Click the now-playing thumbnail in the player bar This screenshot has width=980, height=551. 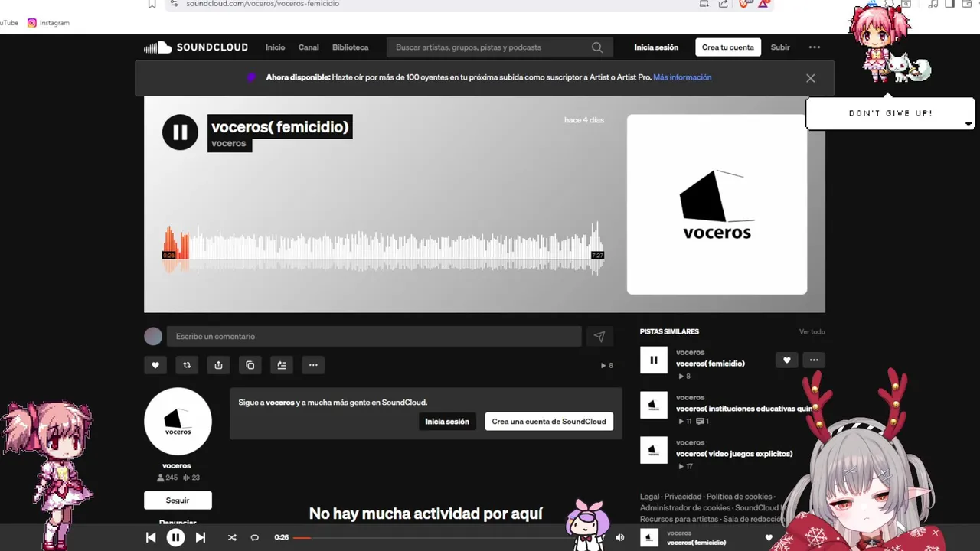point(649,538)
